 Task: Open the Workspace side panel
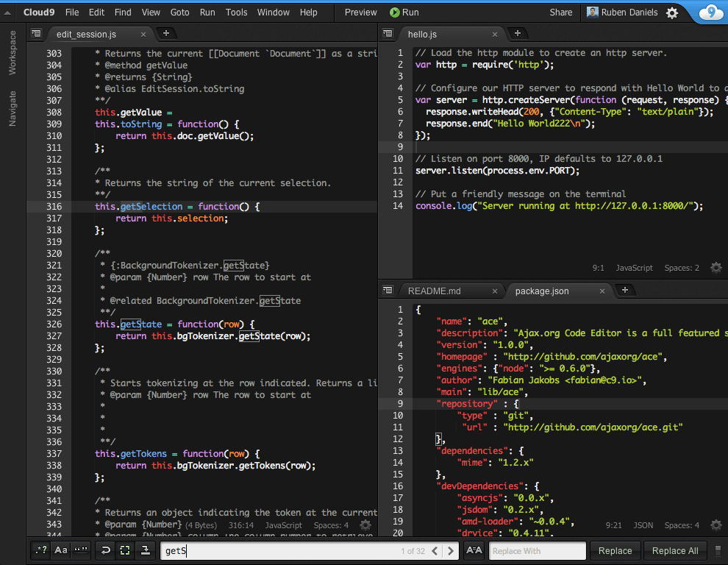13,52
